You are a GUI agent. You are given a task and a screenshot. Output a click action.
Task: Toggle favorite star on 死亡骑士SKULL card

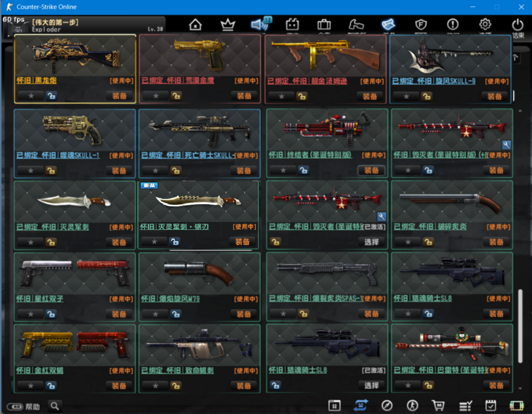155,171
